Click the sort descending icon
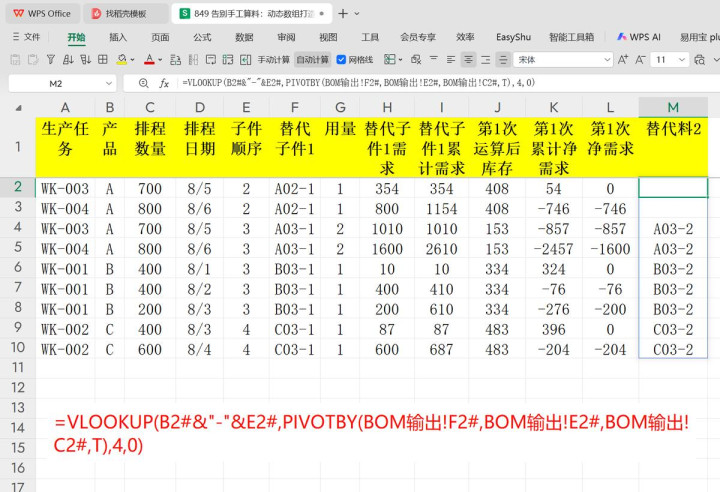 [85, 60]
